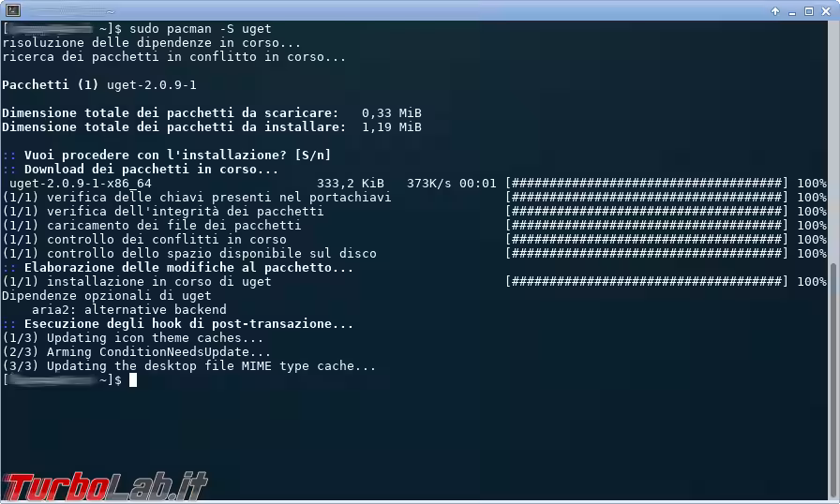Maximize the terminal window
The height and width of the screenshot is (504, 840).
809,11
